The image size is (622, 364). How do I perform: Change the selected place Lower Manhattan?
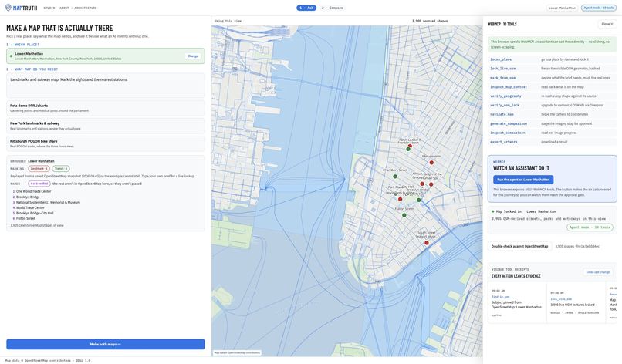coord(193,56)
